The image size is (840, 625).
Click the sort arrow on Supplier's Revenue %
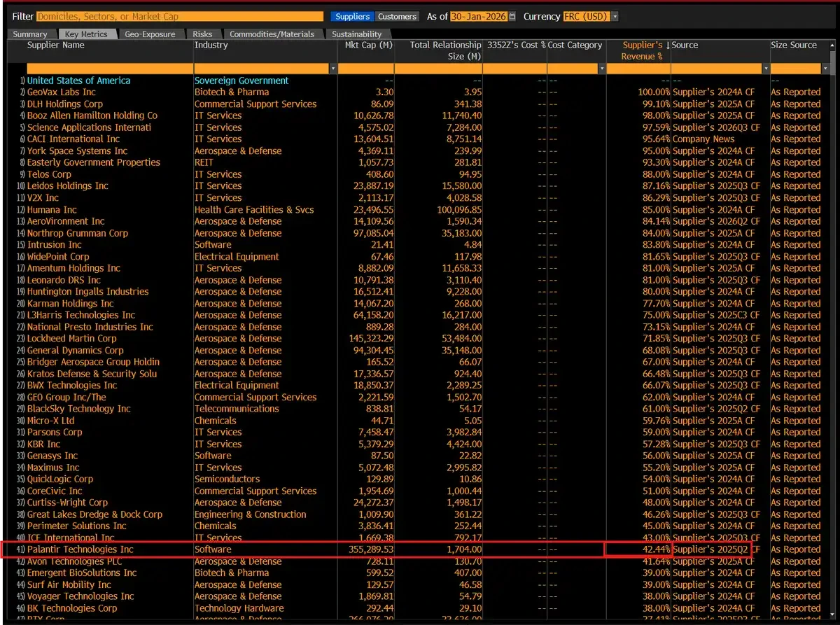[667, 45]
